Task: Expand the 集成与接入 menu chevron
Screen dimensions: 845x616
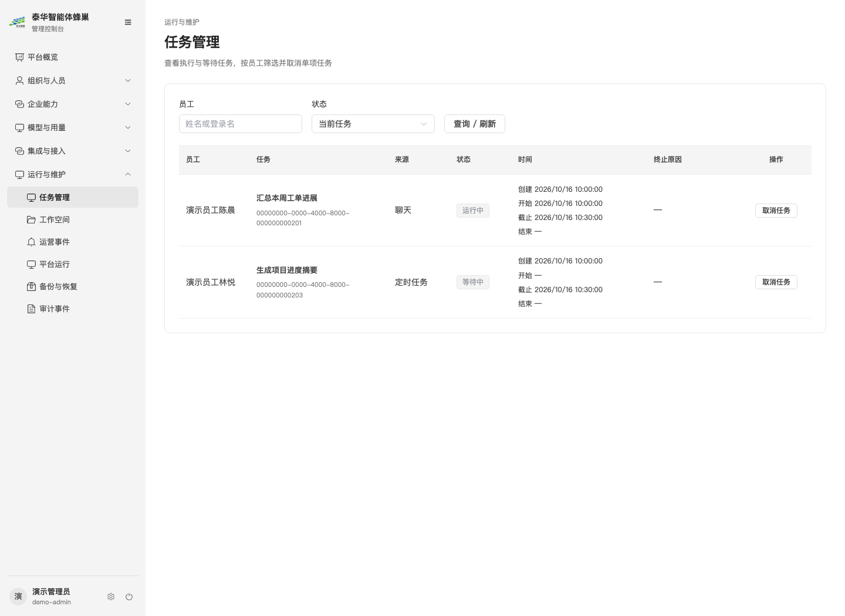Action: pos(128,151)
